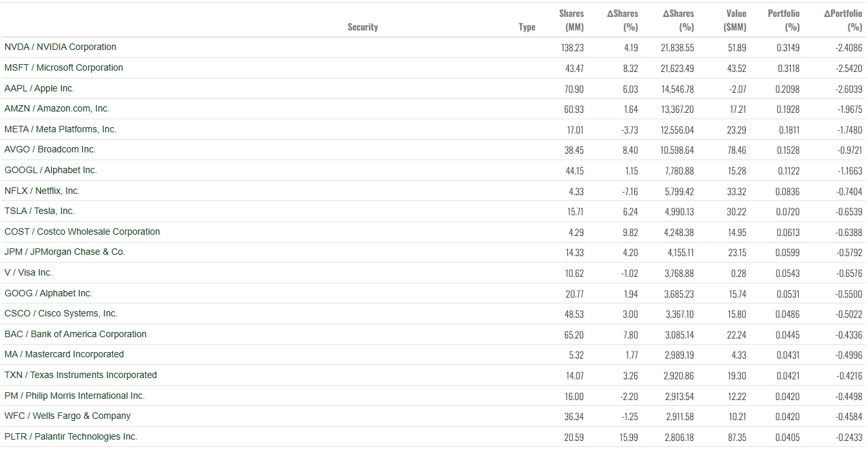Open the TSLA / Tesla, Inc. link

[40, 211]
